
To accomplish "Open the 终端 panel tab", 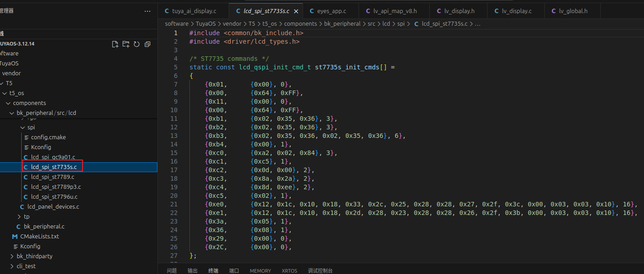I will 213,271.
